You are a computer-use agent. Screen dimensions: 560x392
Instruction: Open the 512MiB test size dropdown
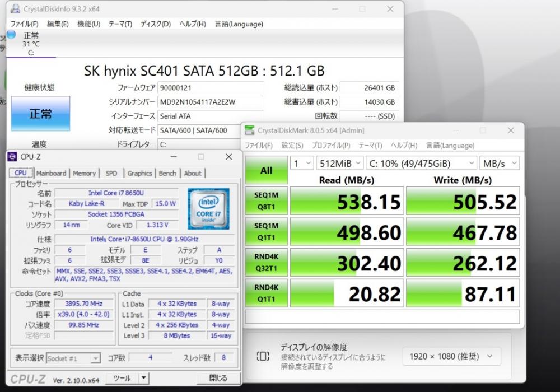tap(340, 164)
